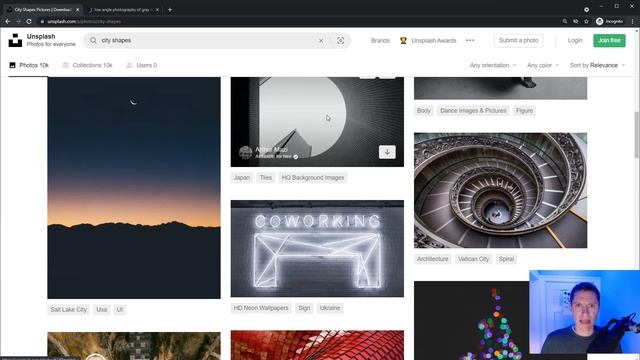Screen dimensions: 640x360
Task: Open Unsplash Awards link
Action: tap(433, 40)
